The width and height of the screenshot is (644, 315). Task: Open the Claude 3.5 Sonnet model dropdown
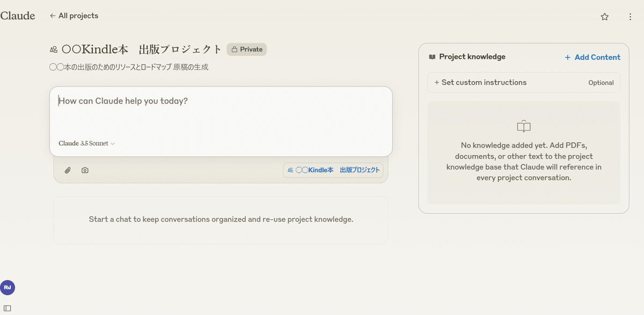click(x=86, y=143)
